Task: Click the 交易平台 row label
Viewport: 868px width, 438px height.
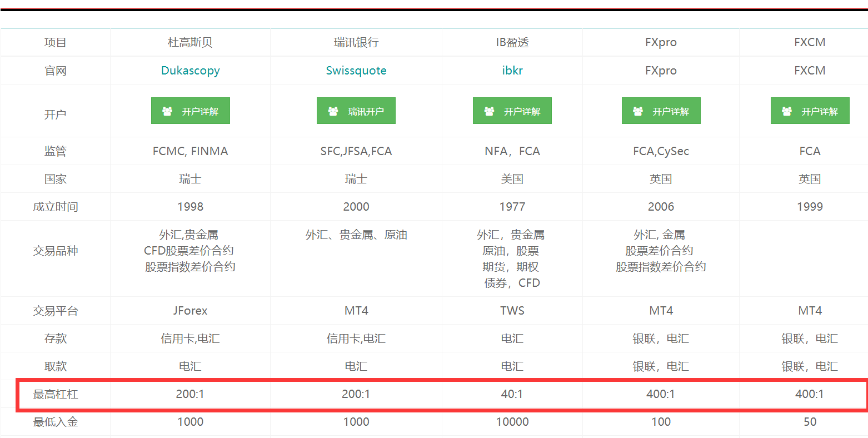Action: (x=56, y=311)
